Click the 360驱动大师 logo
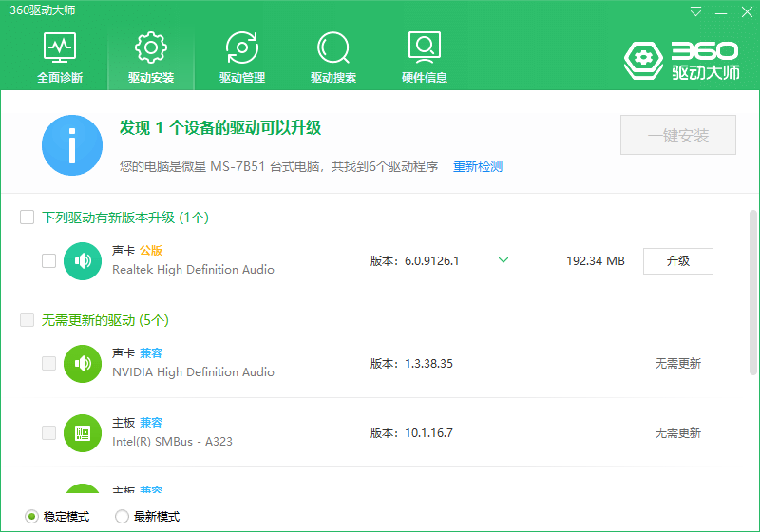The image size is (760, 532). tap(681, 61)
